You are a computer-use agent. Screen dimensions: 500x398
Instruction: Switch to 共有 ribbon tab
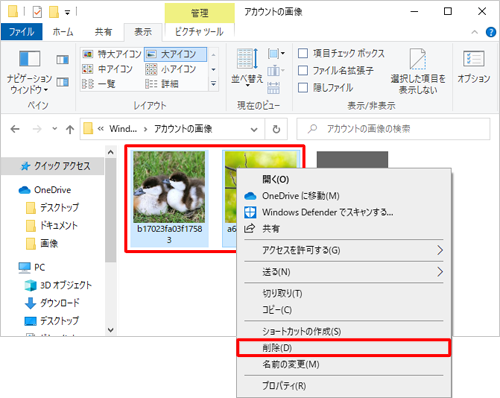[x=103, y=32]
